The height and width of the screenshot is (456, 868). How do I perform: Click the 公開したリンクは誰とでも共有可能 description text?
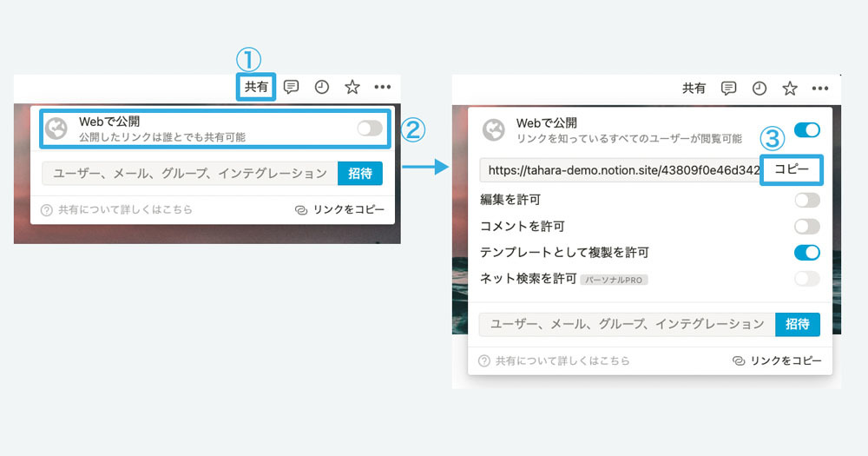[x=162, y=137]
